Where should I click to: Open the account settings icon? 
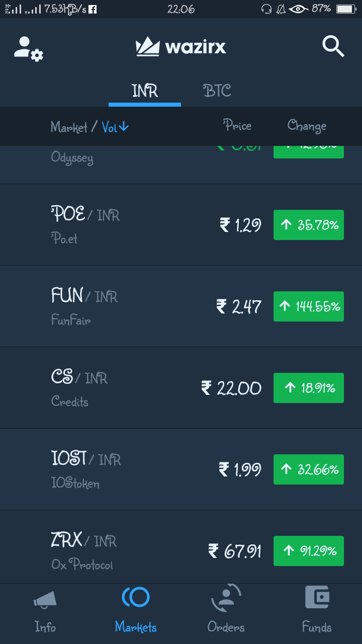[29, 49]
